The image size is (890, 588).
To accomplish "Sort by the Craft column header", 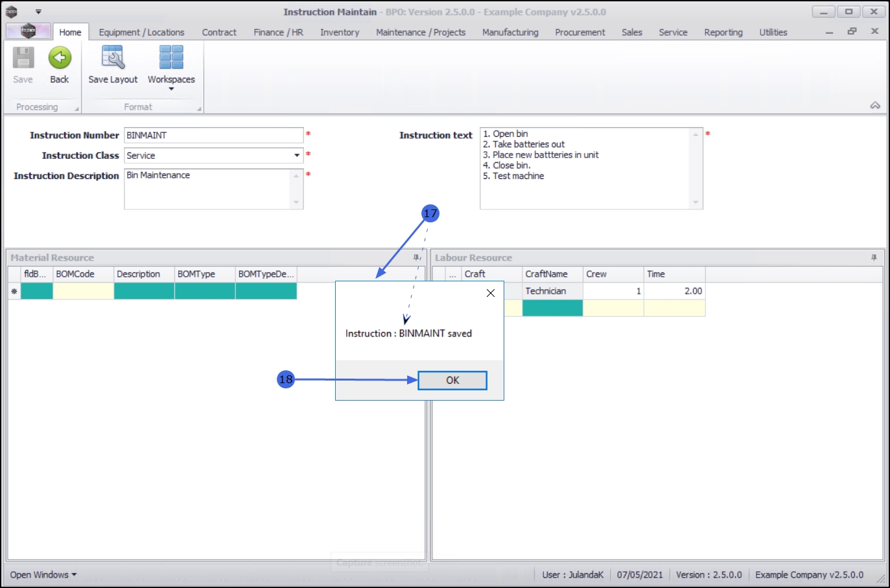I will click(x=492, y=274).
